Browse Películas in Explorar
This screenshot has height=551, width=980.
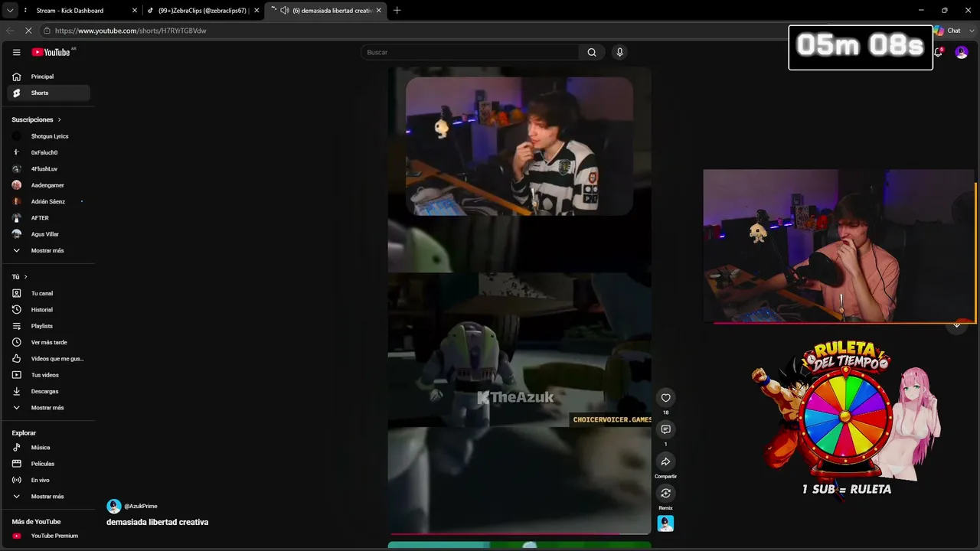pyautogui.click(x=49, y=464)
